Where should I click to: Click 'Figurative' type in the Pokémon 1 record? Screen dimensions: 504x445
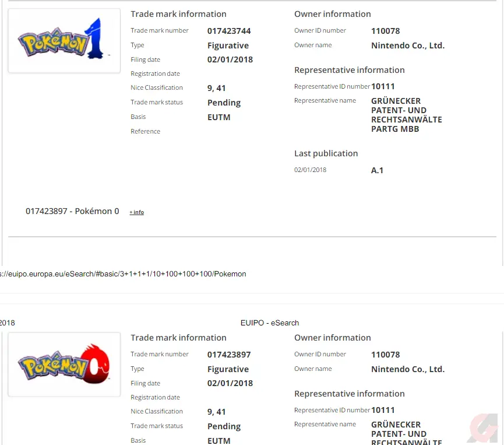pos(228,45)
